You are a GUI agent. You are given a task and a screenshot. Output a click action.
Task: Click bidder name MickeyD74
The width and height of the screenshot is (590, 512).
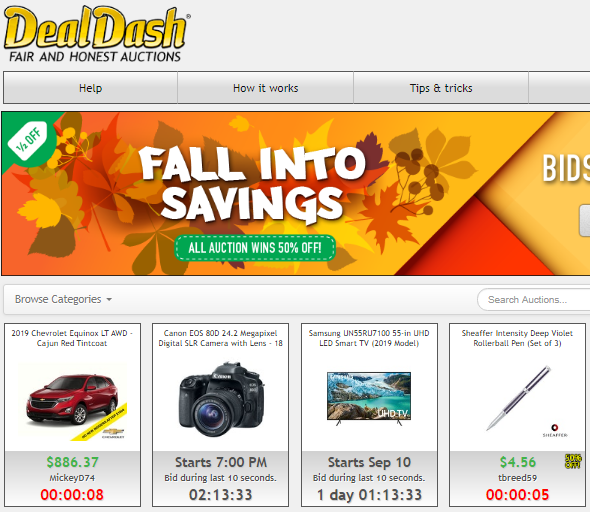pyautogui.click(x=72, y=478)
